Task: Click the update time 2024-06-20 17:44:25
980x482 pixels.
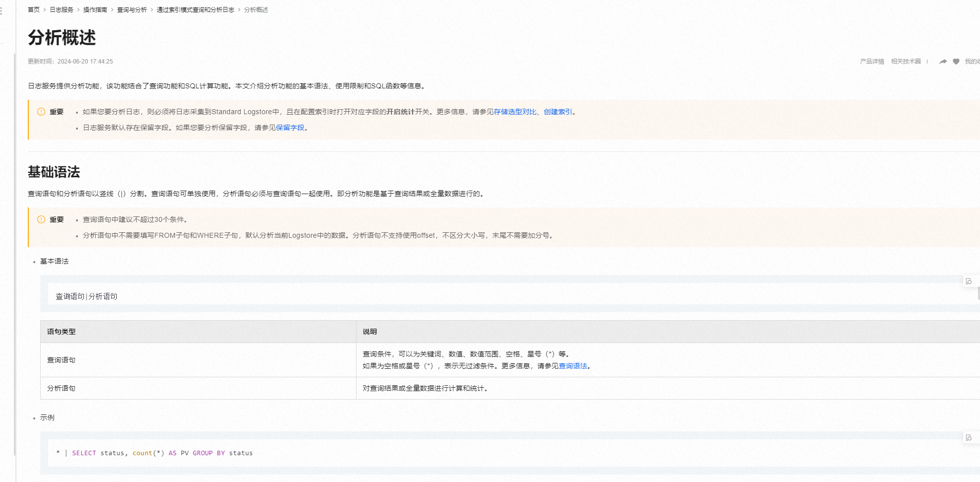Action: [85, 62]
